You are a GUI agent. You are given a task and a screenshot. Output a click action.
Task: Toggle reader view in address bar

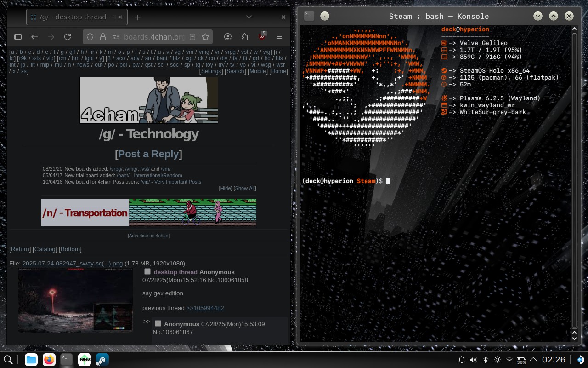192,37
